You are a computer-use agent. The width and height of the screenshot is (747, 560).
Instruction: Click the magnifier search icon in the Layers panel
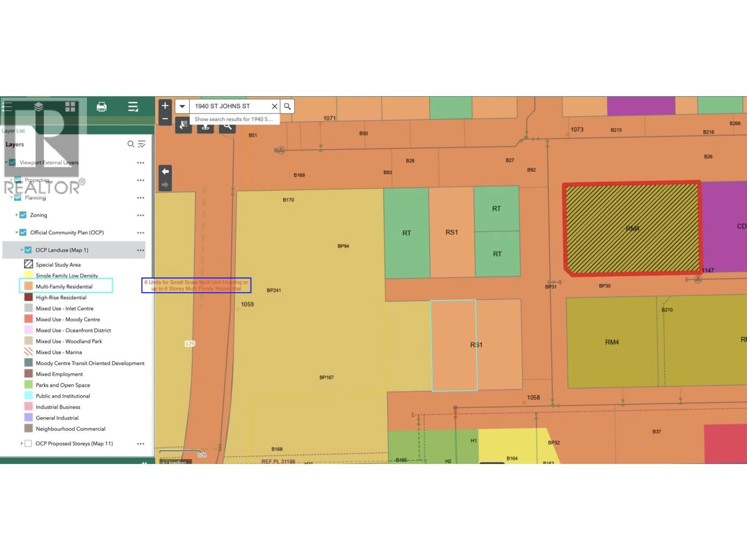pyautogui.click(x=131, y=144)
